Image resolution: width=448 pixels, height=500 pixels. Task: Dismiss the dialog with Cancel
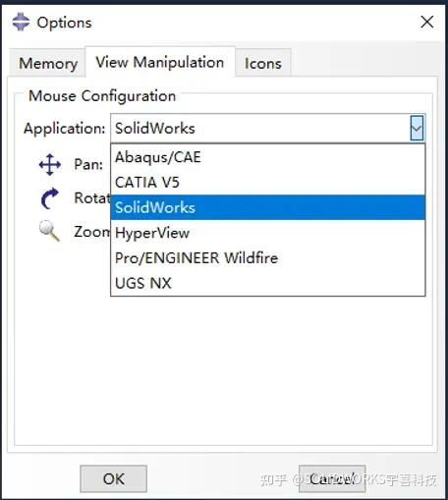tap(332, 478)
